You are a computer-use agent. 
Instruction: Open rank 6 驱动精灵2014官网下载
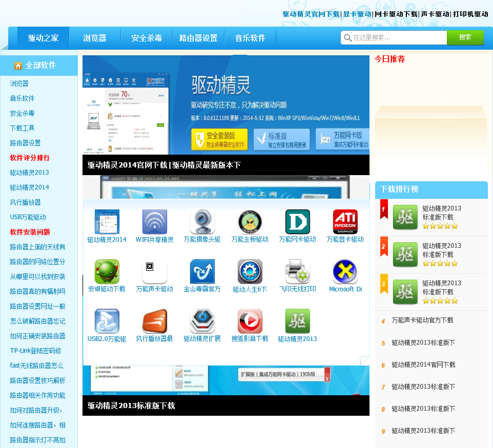tap(423, 365)
